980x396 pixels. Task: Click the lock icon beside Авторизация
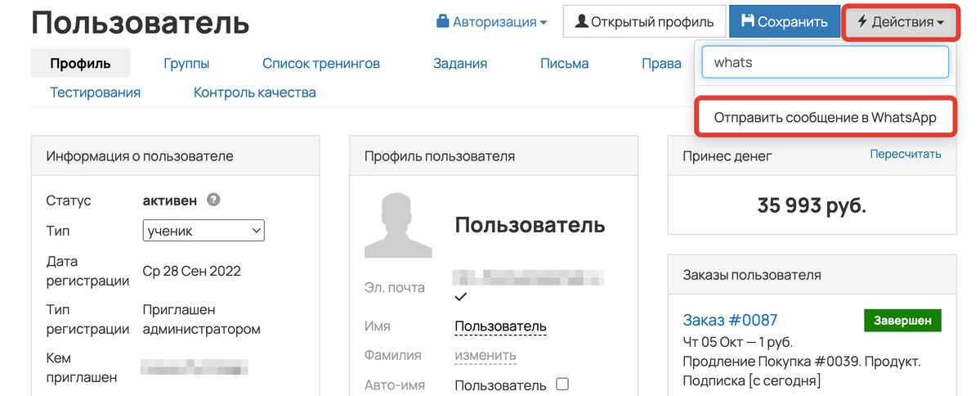pos(442,21)
